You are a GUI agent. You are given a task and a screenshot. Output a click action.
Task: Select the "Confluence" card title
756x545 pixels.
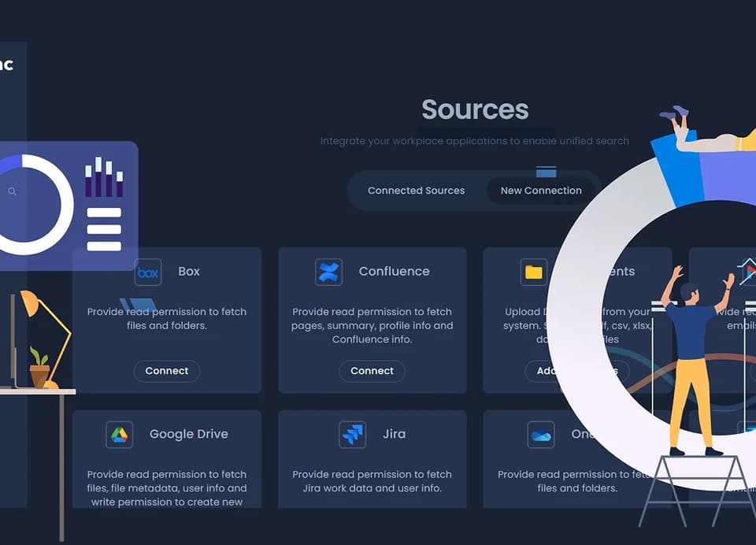coord(394,271)
